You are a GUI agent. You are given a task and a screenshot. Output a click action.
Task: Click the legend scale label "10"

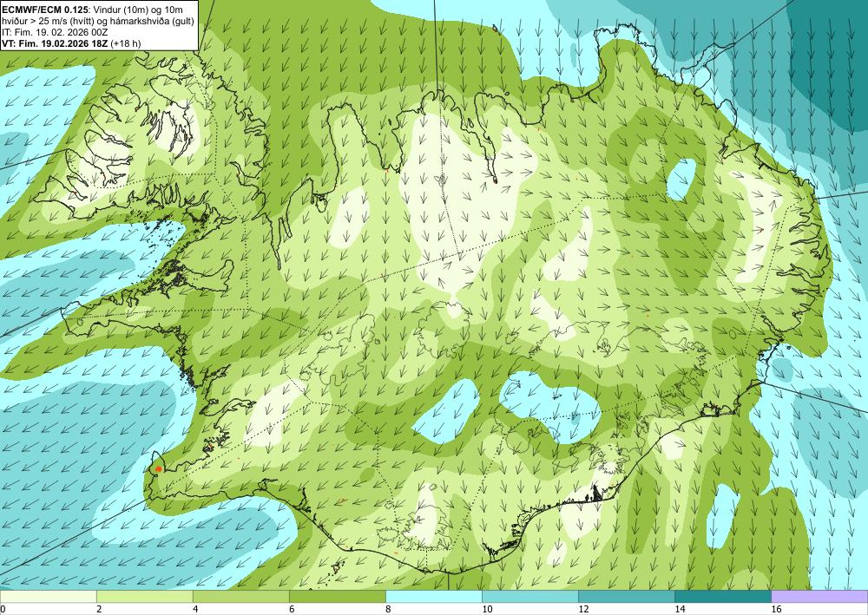point(487,609)
